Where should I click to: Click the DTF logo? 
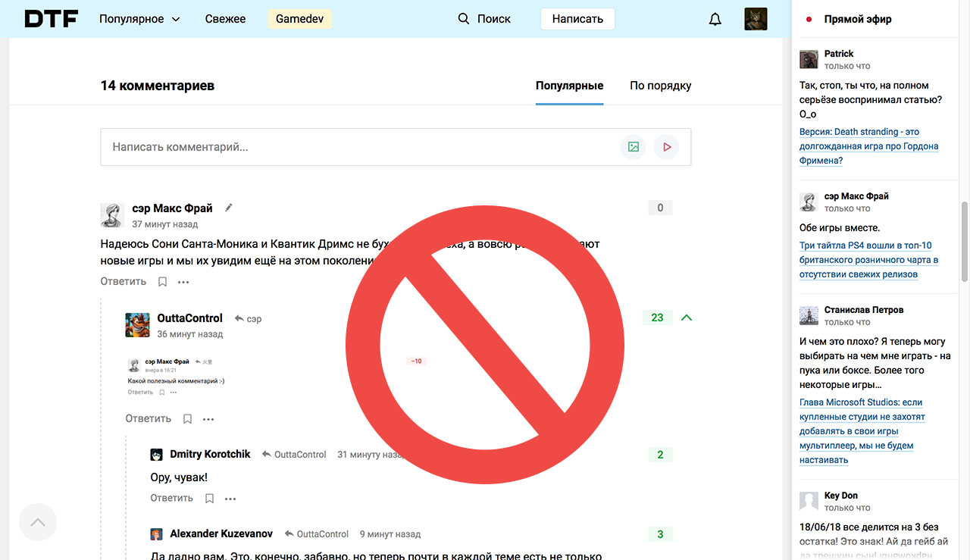(50, 18)
